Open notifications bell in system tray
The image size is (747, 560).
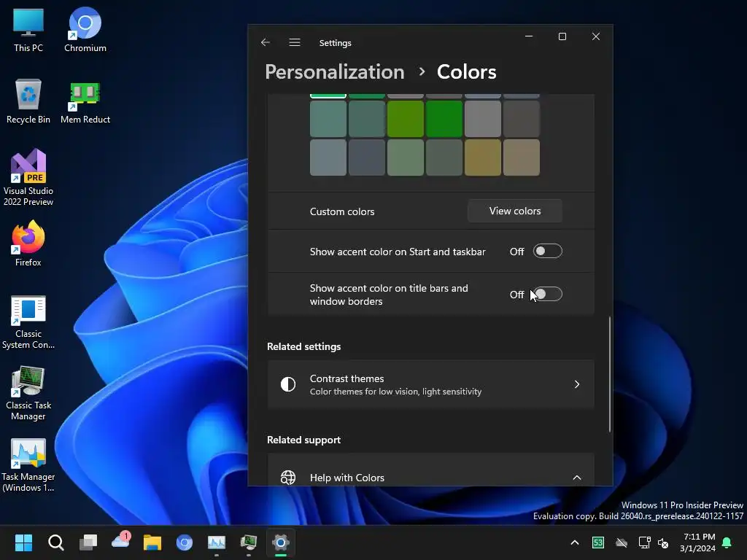727,542
